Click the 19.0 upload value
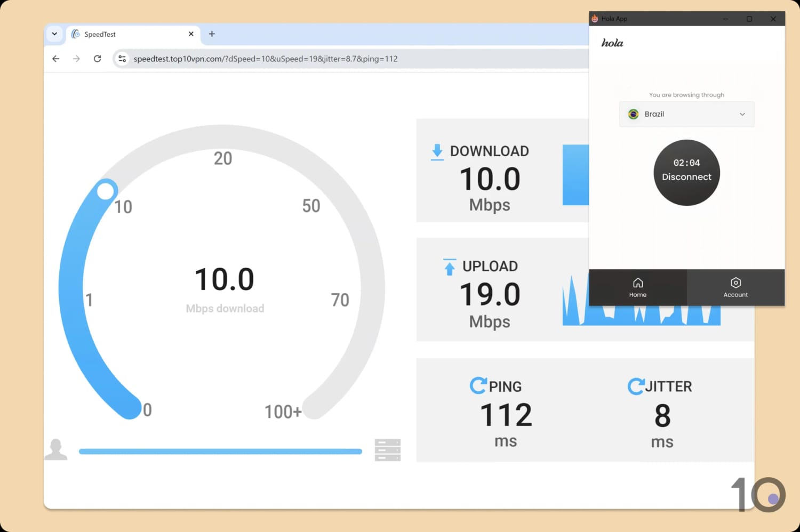Screen dimensions: 800x532 tap(490, 294)
